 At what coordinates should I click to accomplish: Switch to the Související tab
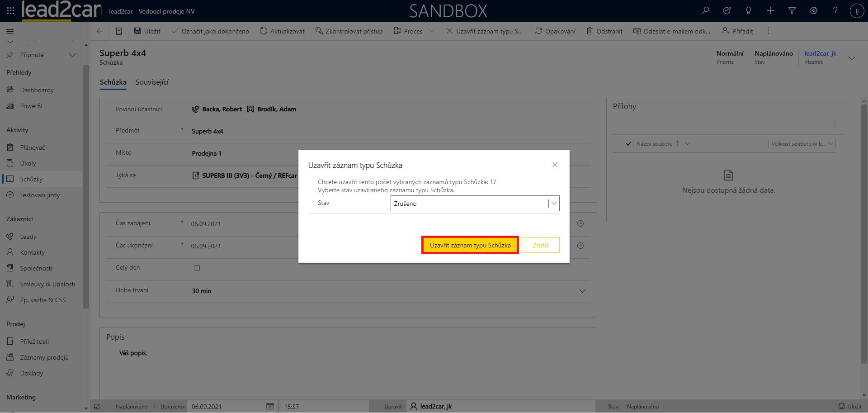pyautogui.click(x=152, y=82)
